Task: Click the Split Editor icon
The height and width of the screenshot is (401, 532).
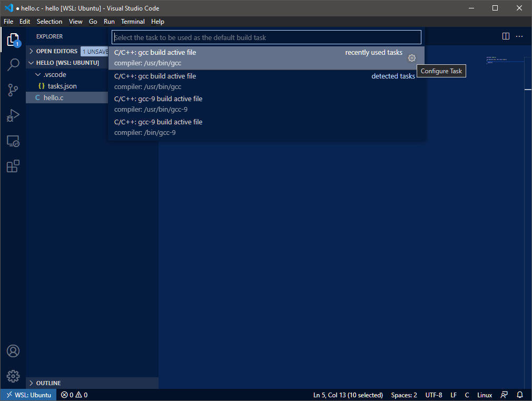Action: click(506, 36)
